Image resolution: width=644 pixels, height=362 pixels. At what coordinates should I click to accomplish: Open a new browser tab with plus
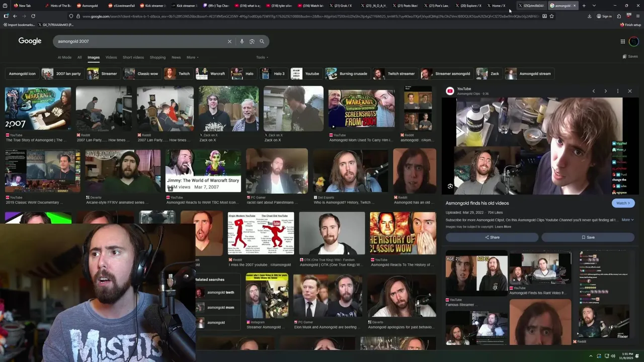pyautogui.click(x=584, y=6)
